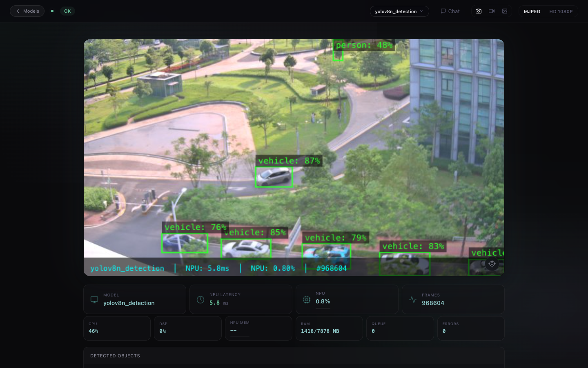The width and height of the screenshot is (588, 368).
Task: Click the RAM 1418/7878 MB card
Action: (329, 328)
